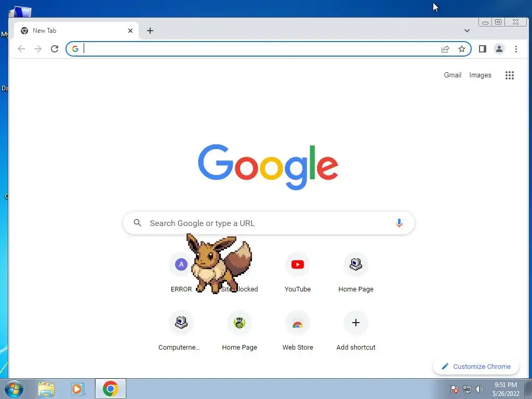Image resolution: width=532 pixels, height=399 pixels.
Task: Minimize the Chrome window
Action: (x=485, y=22)
